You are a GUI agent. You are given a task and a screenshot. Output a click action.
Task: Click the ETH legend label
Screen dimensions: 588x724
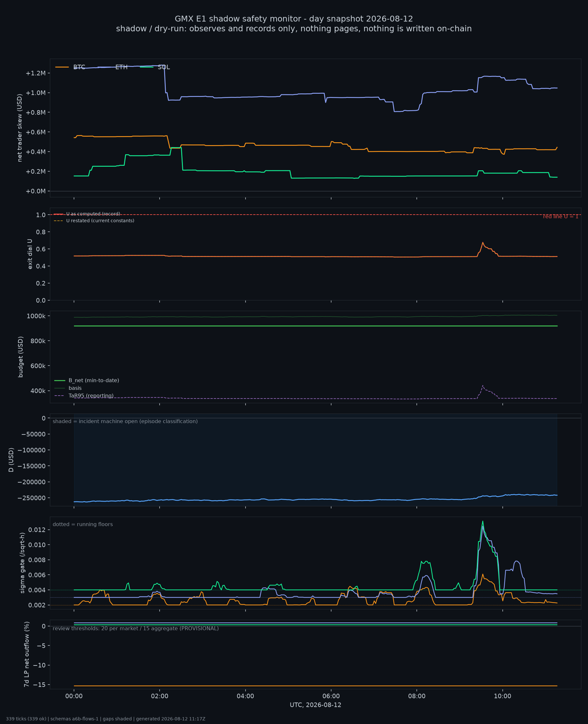click(x=121, y=67)
